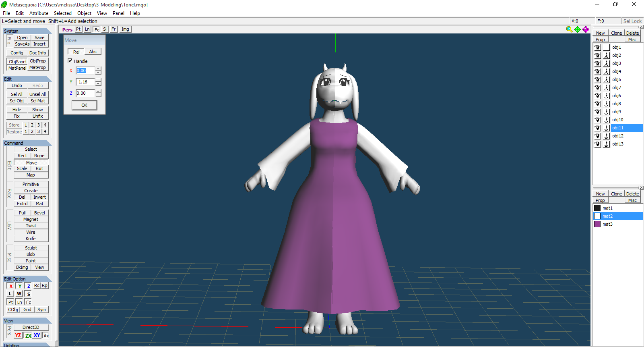
Task: Click the zoom magnifier icon in viewport
Action: click(569, 29)
